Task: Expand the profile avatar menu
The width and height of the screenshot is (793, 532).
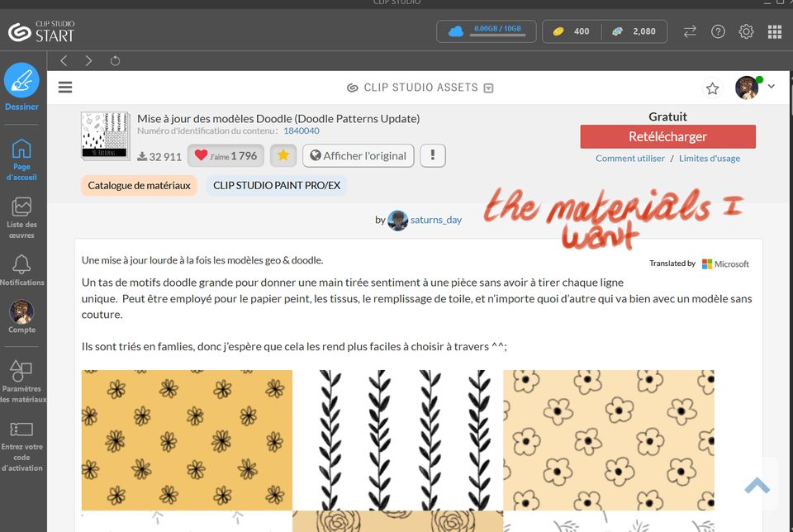Action: 772,87
